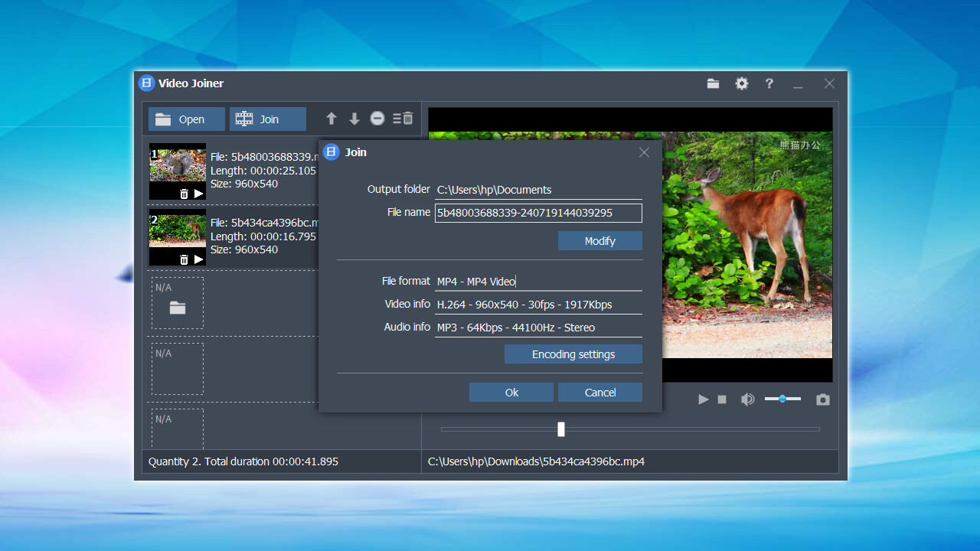
Task: Click the Remove selected item minus icon
Action: pos(377,119)
